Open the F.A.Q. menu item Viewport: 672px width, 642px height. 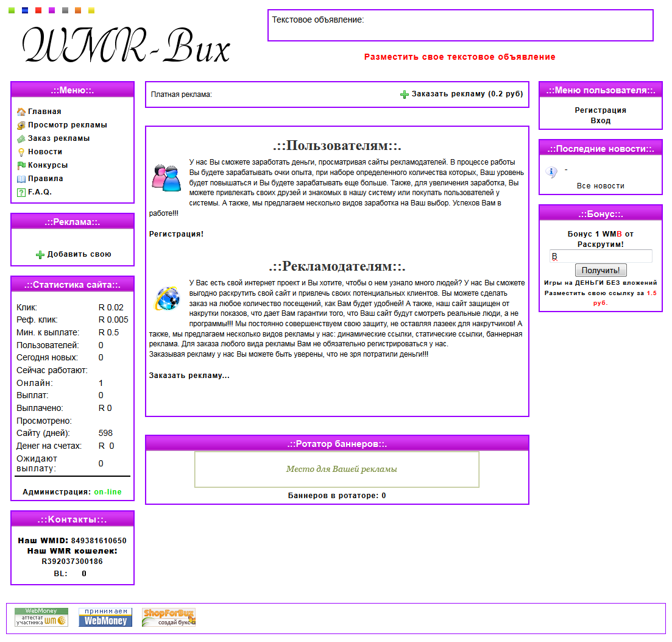tap(40, 191)
